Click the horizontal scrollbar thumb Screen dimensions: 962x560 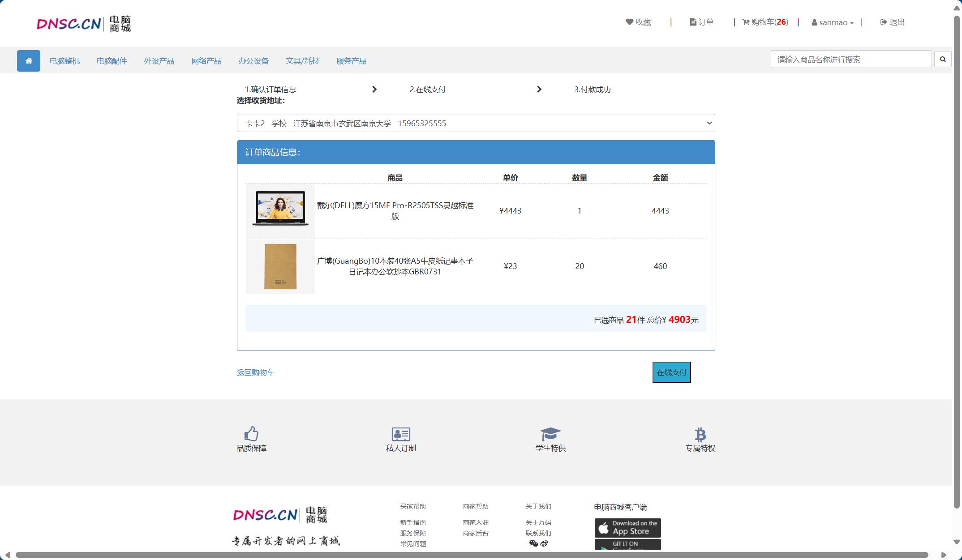point(472,555)
